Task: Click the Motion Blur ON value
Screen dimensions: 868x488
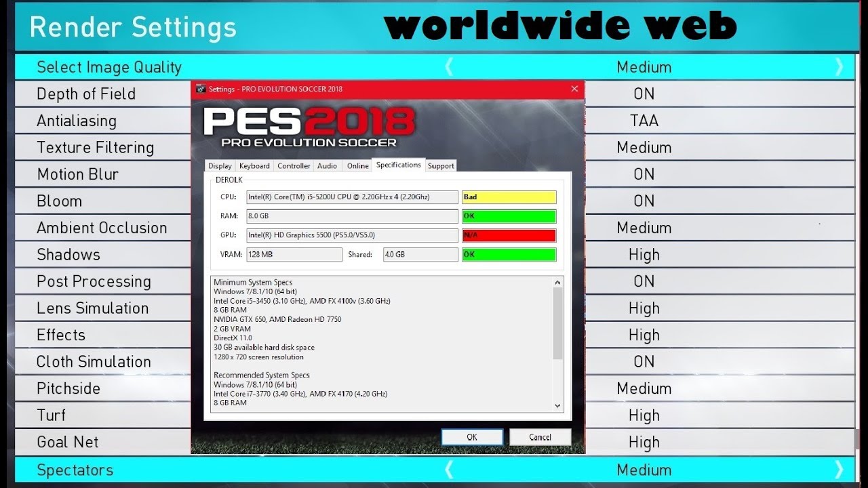Action: (644, 174)
